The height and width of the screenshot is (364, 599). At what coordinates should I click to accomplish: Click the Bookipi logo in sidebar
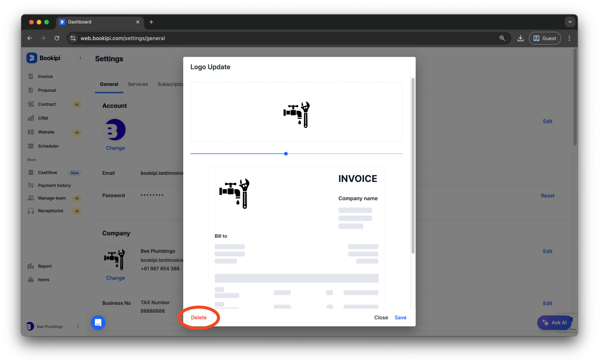[x=43, y=58]
